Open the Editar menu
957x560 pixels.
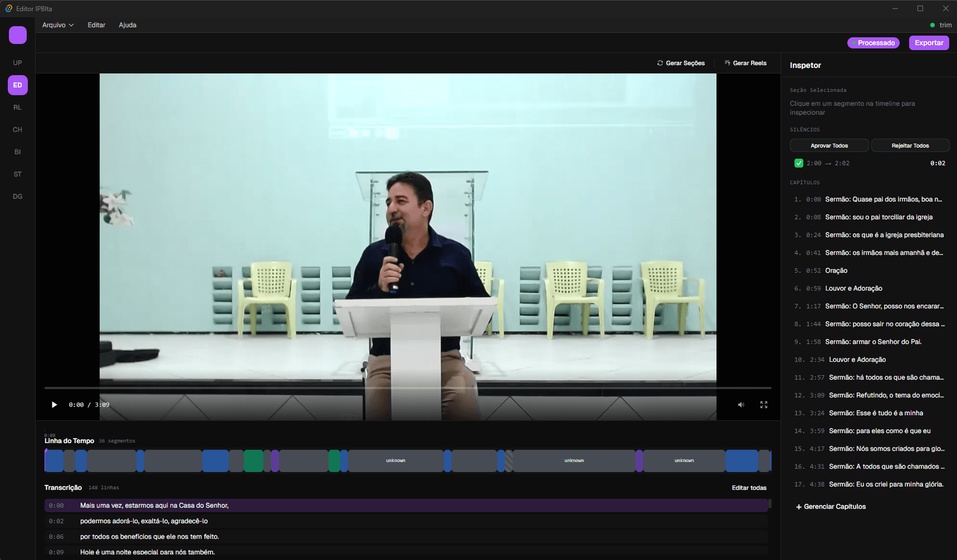click(96, 25)
